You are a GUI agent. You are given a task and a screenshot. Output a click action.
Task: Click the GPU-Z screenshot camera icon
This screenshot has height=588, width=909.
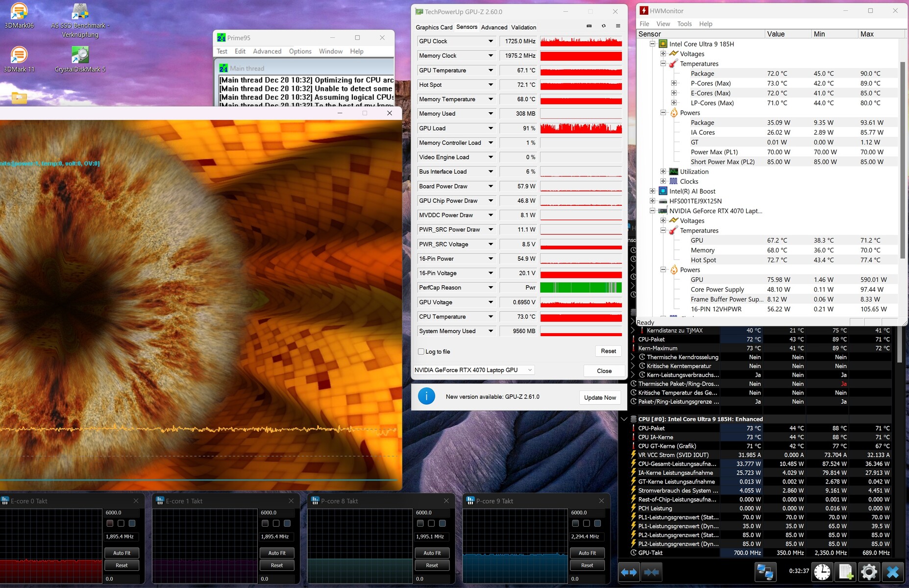click(589, 26)
